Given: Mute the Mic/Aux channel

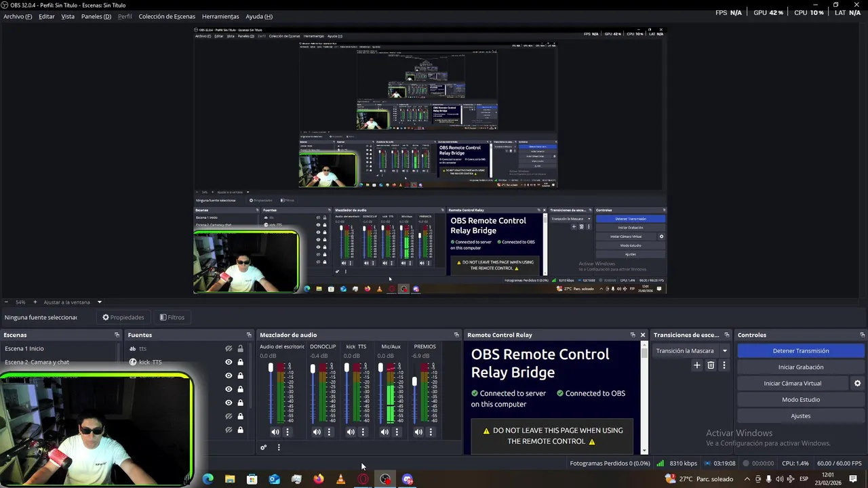Looking at the screenshot, I should coord(384,432).
